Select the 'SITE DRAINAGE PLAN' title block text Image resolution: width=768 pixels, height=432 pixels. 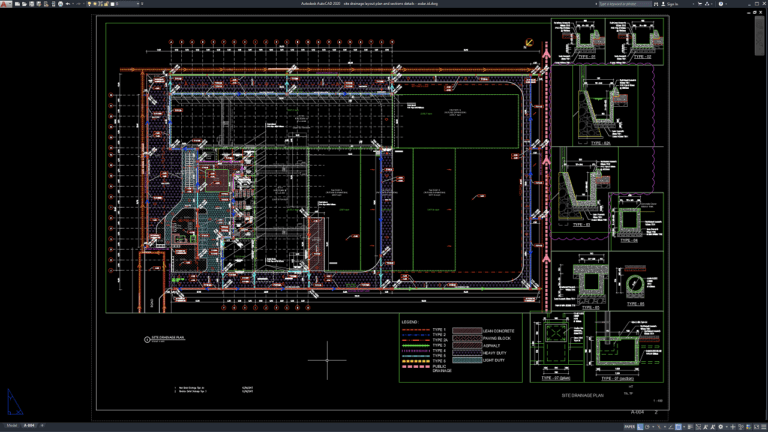click(x=582, y=395)
